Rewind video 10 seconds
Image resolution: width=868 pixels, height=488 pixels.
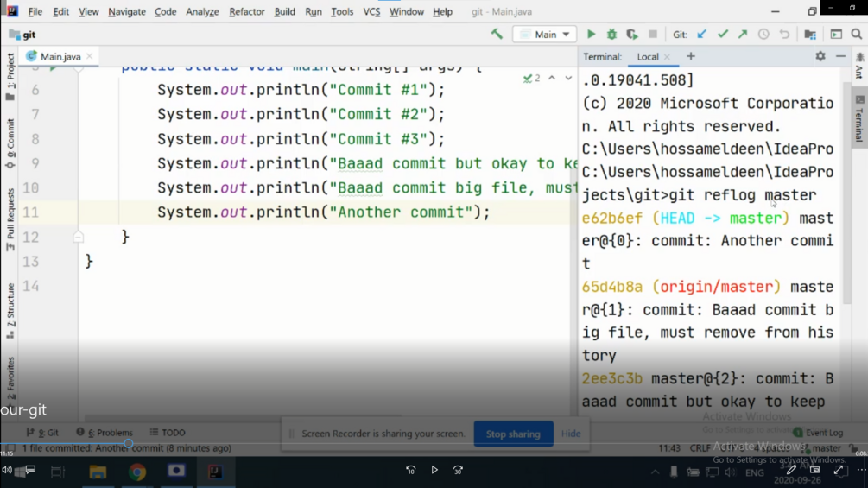coord(410,470)
